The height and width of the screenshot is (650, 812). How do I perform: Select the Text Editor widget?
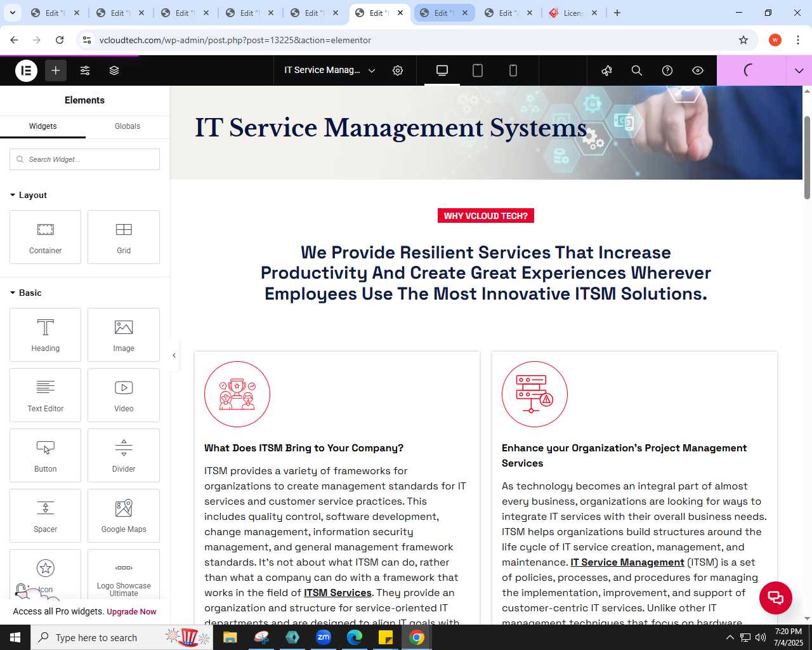(45, 395)
